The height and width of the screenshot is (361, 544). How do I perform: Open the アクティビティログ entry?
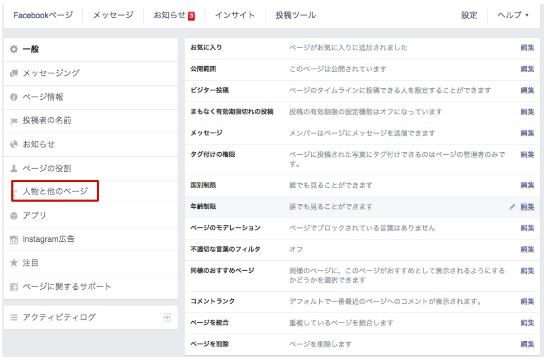pos(90,317)
